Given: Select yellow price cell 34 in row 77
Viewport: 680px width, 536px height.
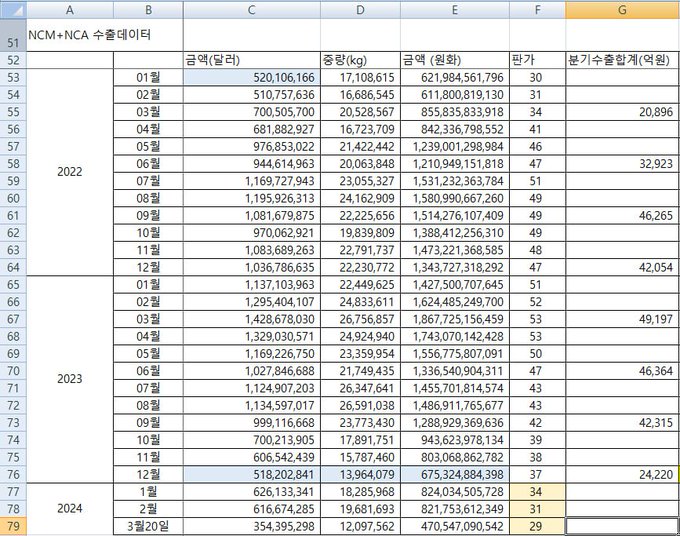Looking at the screenshot, I should (x=537, y=492).
